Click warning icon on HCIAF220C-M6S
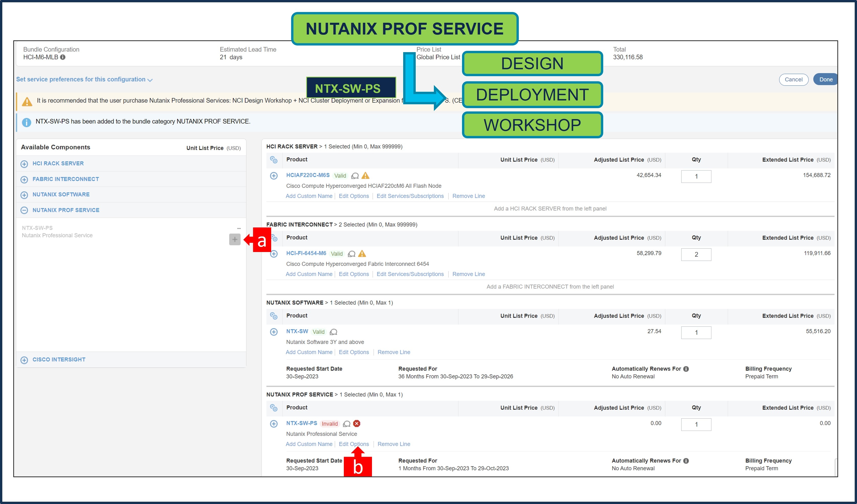857x504 pixels. point(366,175)
